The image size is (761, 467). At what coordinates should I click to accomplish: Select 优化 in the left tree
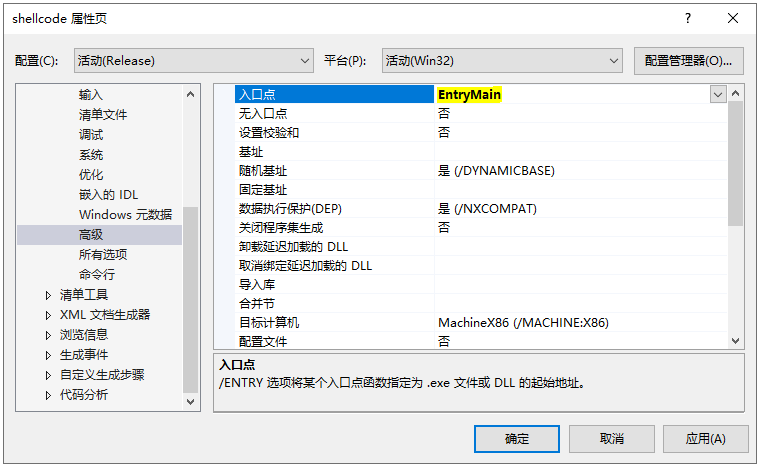[x=91, y=175]
